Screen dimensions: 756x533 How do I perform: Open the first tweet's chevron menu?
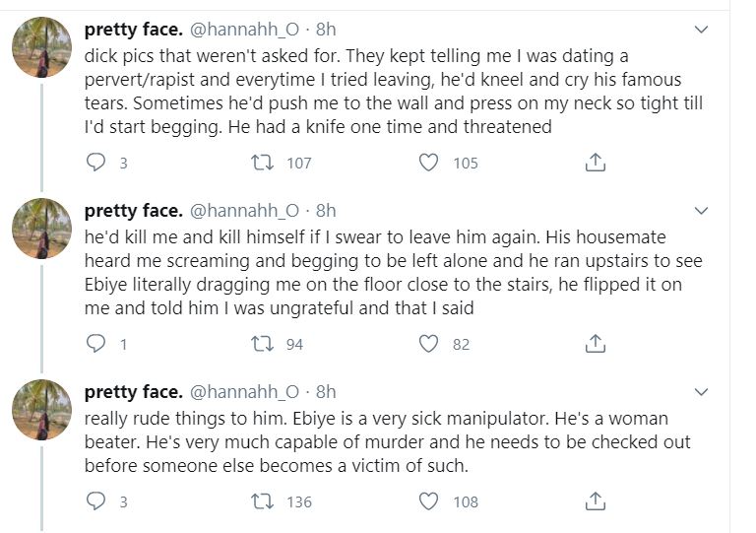(701, 30)
